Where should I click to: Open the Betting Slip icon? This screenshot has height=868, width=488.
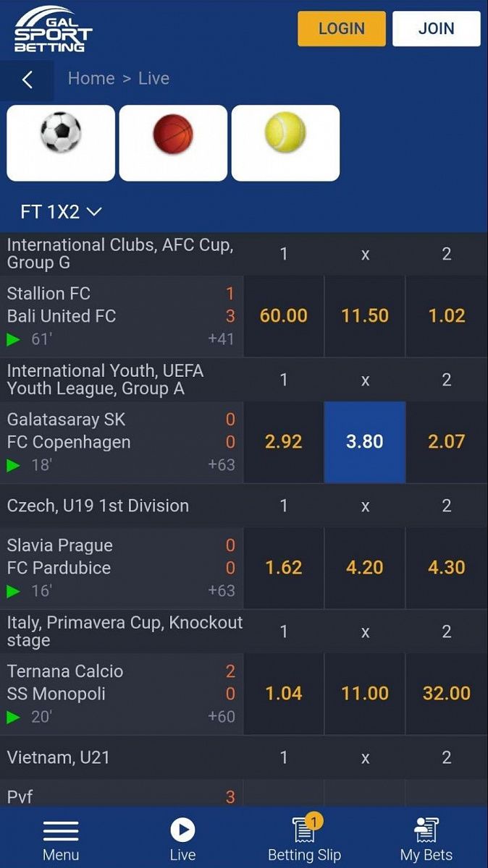pyautogui.click(x=304, y=830)
